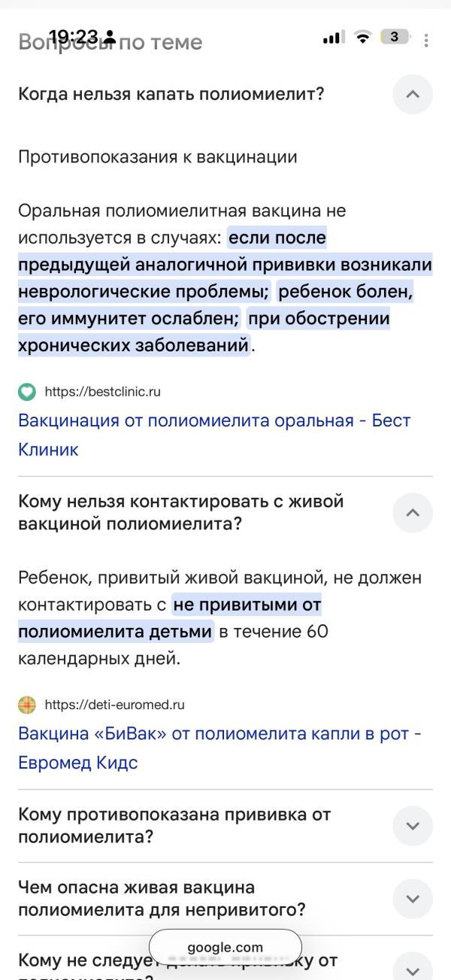Screen dimensions: 451x980
Task: Tap the https://bestclinic.ru source URL
Action: 103,392
